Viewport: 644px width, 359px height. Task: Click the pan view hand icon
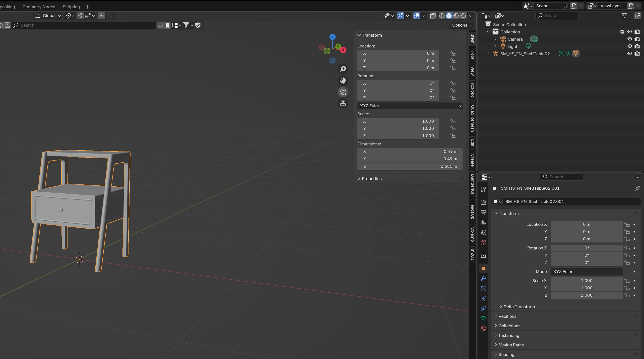click(x=343, y=80)
